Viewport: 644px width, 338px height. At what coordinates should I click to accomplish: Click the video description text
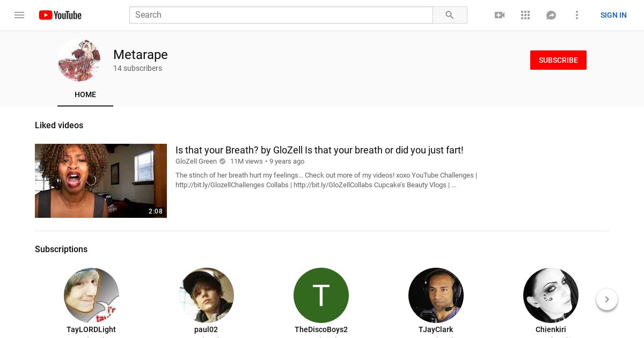[326, 180]
